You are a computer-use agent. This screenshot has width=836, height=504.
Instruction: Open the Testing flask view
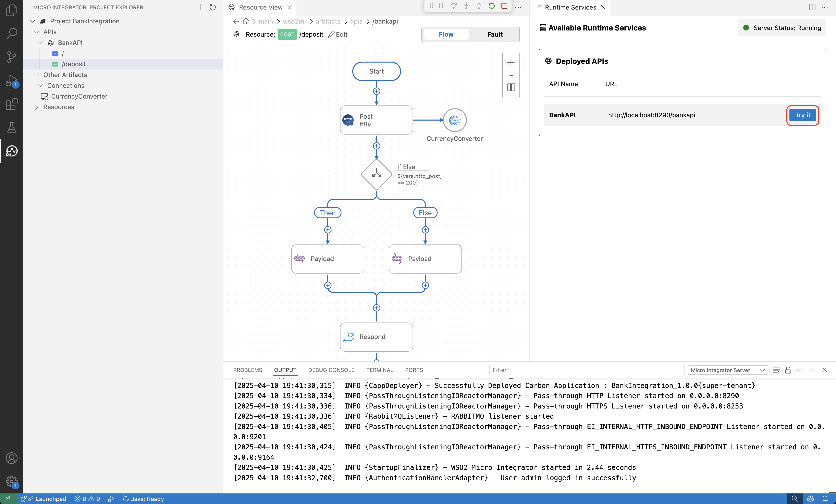coord(12,128)
